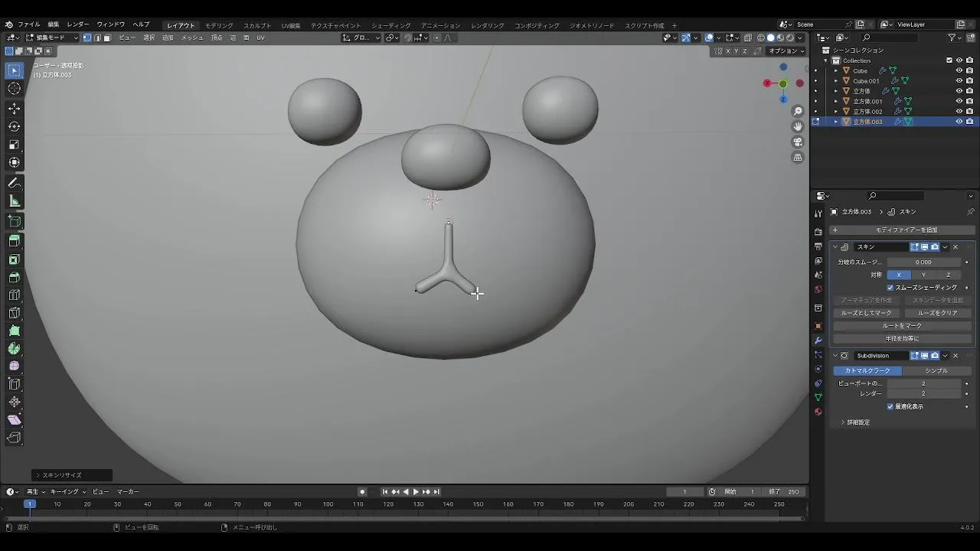980x551 pixels.
Task: Collapse the Subdivision modifier panel
Action: 835,356
